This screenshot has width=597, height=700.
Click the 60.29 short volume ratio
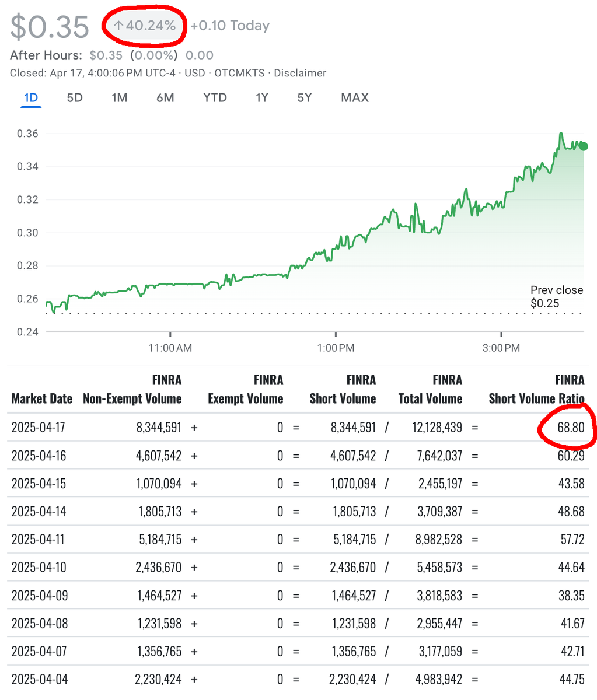[570, 456]
